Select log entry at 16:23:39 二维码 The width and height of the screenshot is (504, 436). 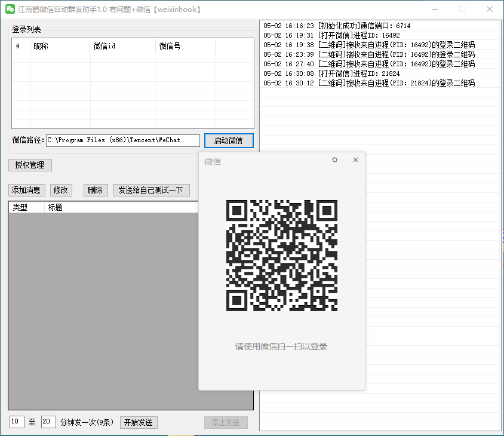pos(369,55)
